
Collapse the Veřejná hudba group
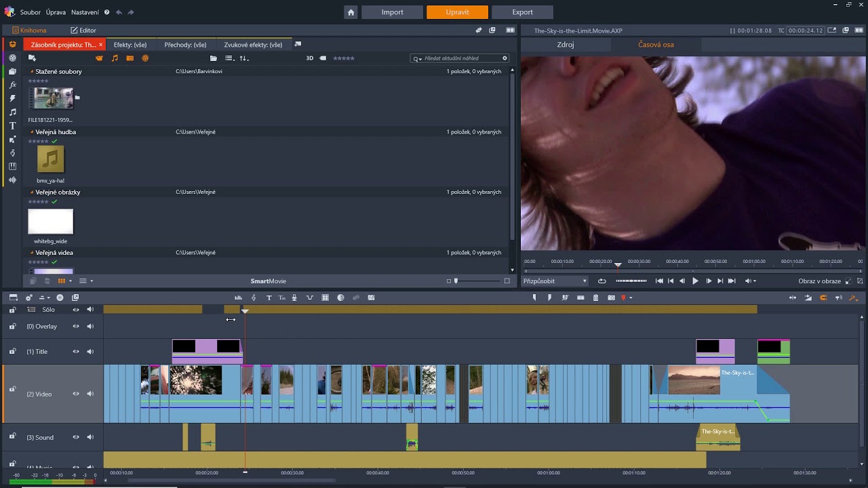click(32, 131)
